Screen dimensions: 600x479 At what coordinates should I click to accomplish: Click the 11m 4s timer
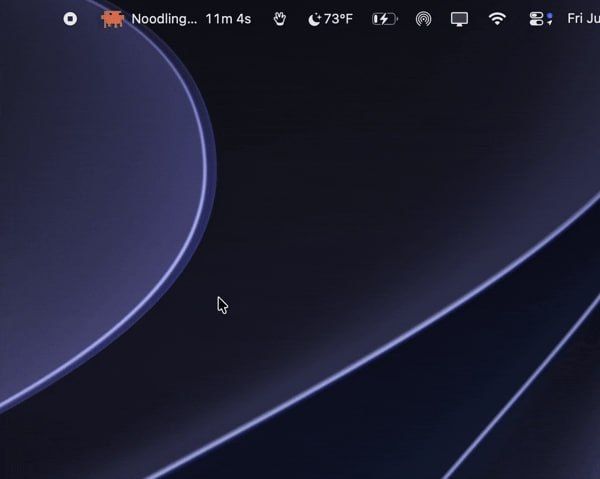228,19
